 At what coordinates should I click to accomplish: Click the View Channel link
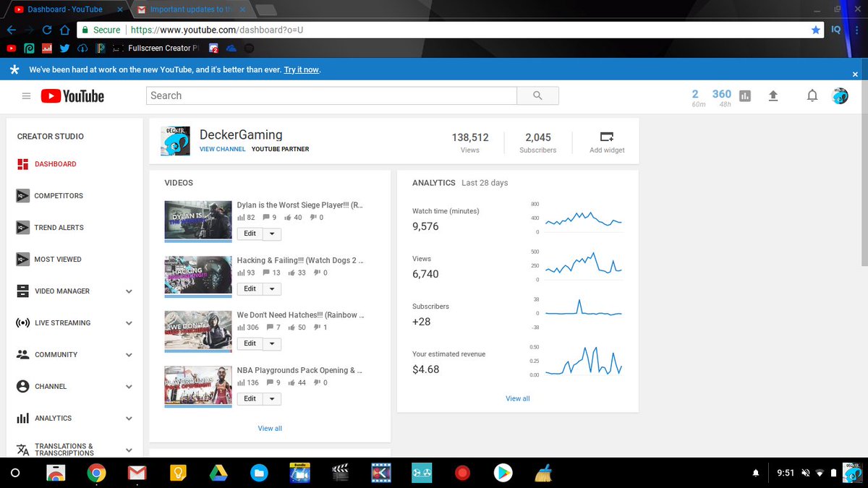pos(223,150)
